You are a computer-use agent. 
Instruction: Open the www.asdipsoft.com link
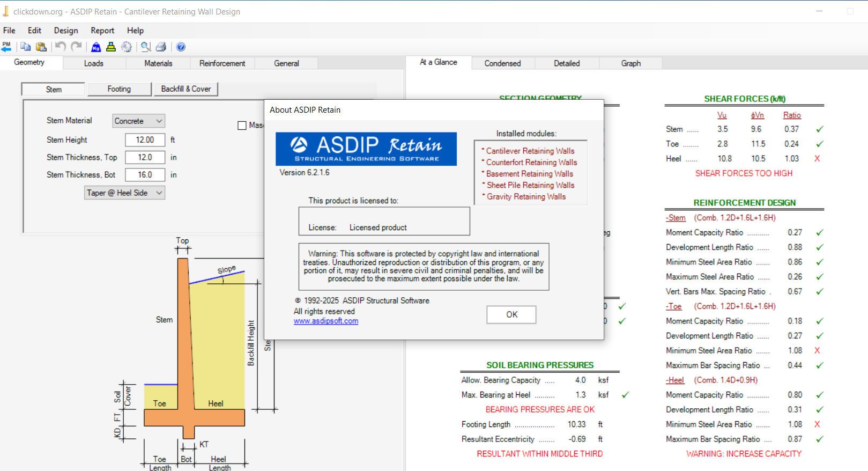click(x=326, y=321)
